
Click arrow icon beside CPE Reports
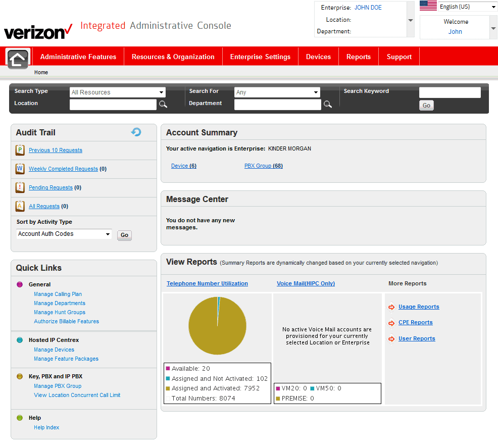[x=391, y=323]
